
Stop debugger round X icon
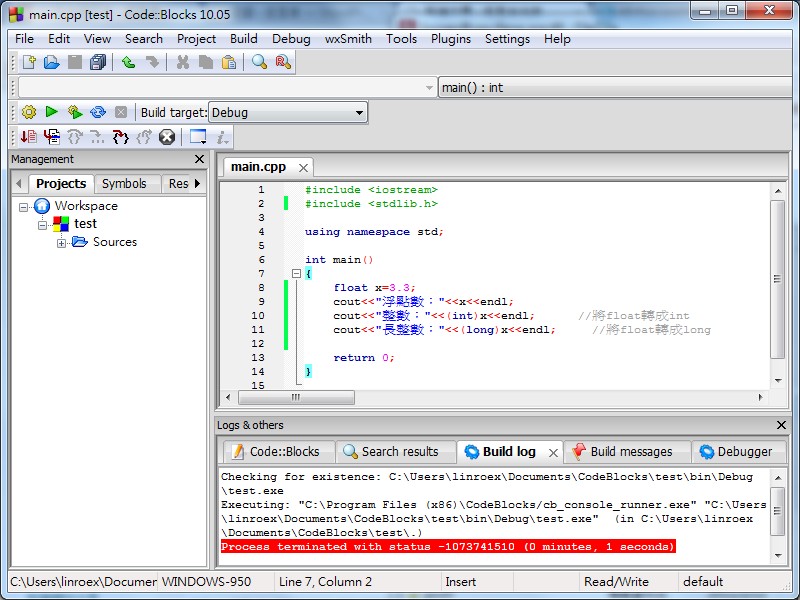point(167,137)
